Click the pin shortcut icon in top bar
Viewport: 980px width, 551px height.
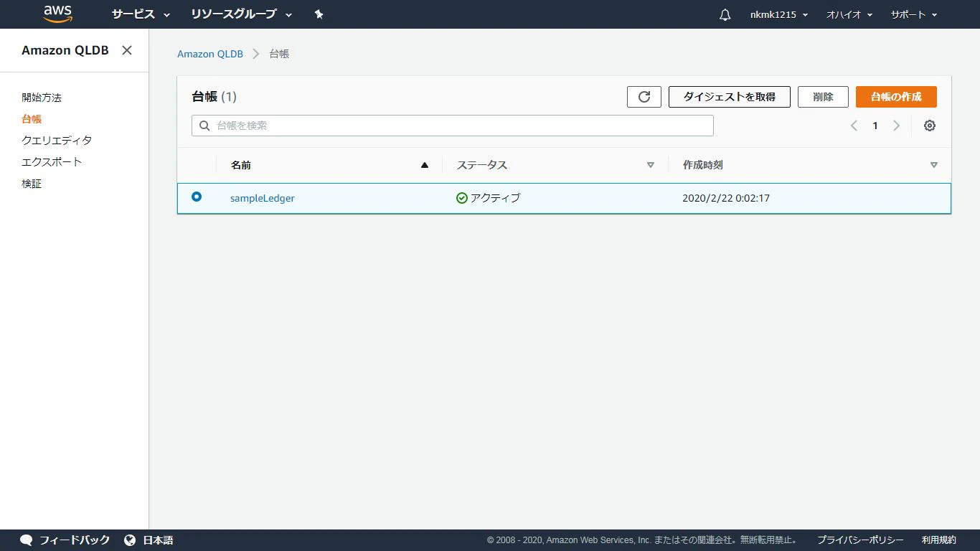(319, 14)
